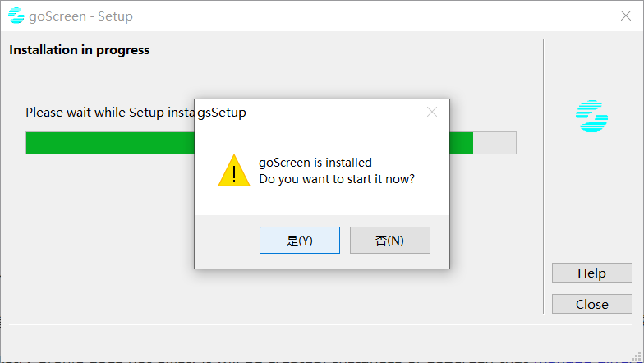644x363 pixels.
Task: Choose the 否(N) button
Action: [389, 241]
